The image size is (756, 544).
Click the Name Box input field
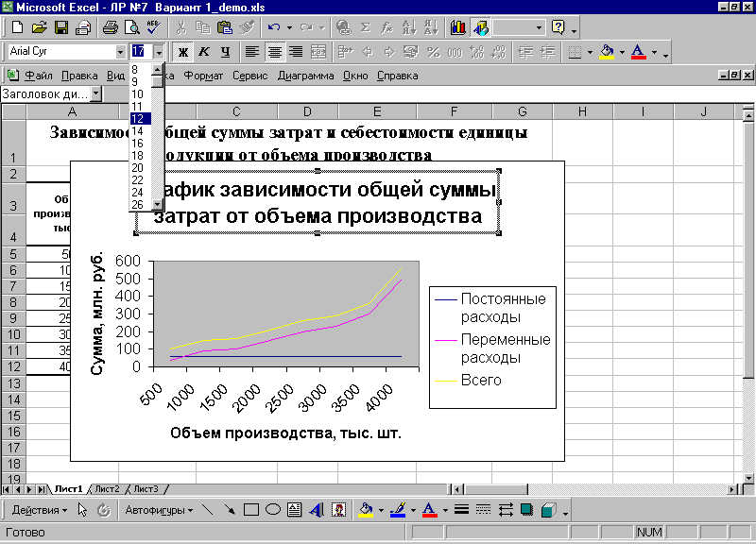pyautogui.click(x=45, y=93)
